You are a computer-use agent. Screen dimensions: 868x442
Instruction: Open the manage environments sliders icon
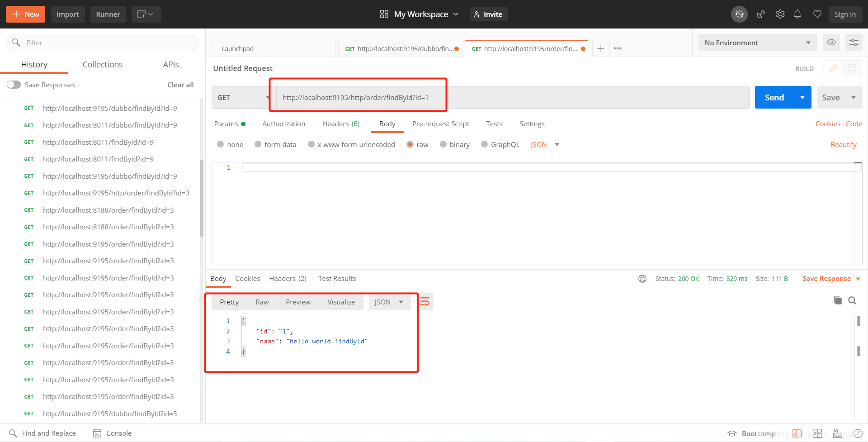854,43
